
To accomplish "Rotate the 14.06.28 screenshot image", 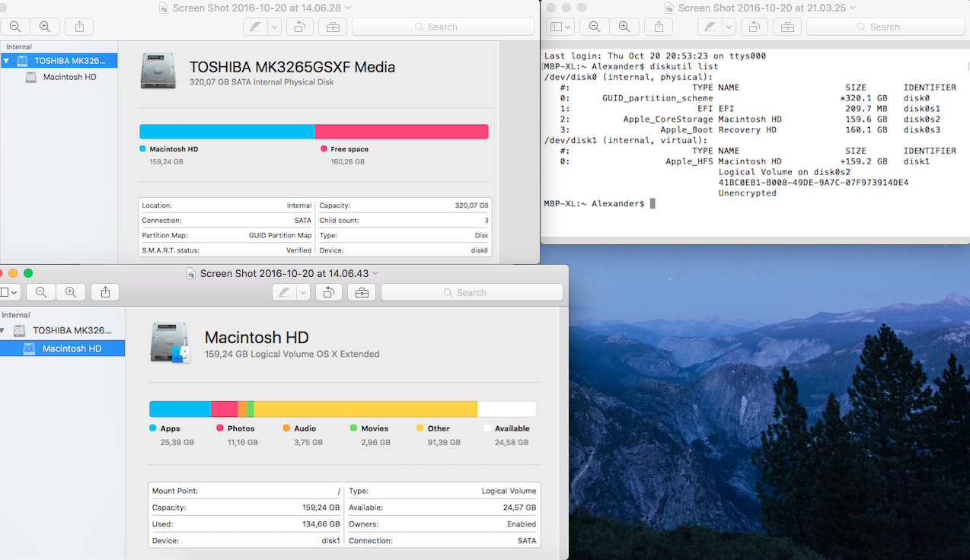I will [300, 27].
